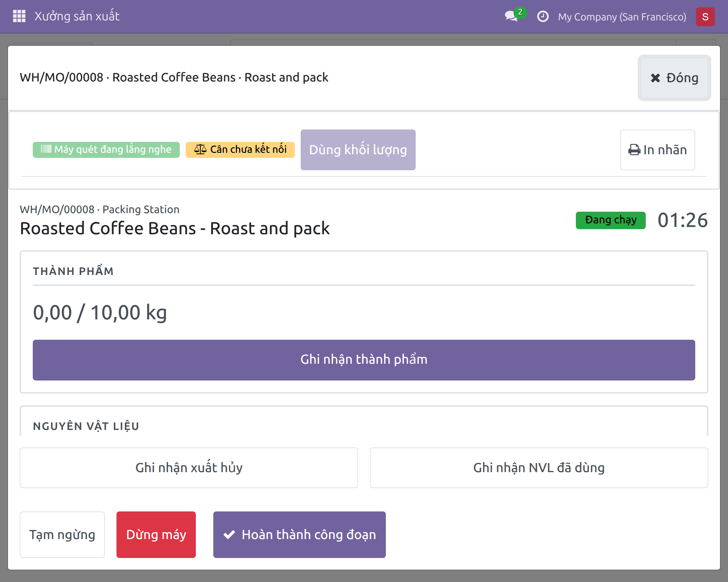Open the apps grid menu icon
The width and height of the screenshot is (728, 582).
(x=19, y=16)
